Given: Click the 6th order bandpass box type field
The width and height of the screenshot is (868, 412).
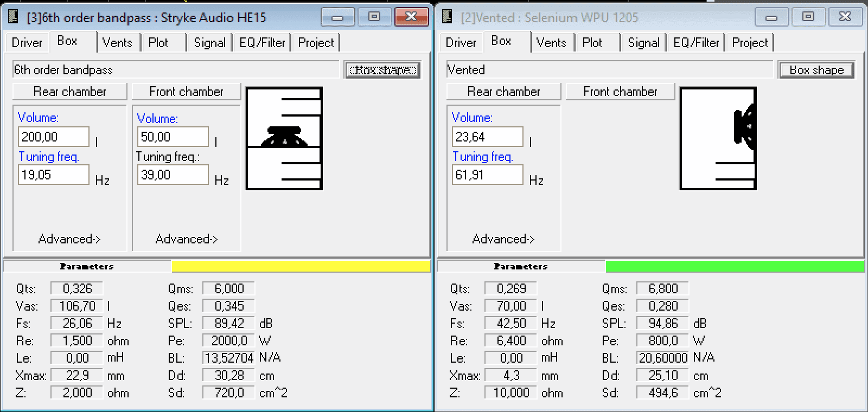Looking at the screenshot, I should point(176,69).
